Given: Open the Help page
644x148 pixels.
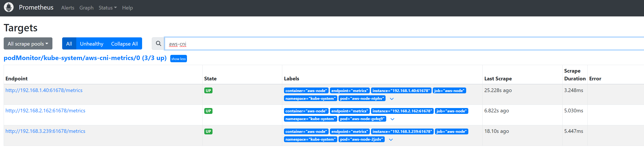Looking at the screenshot, I should (x=128, y=8).
